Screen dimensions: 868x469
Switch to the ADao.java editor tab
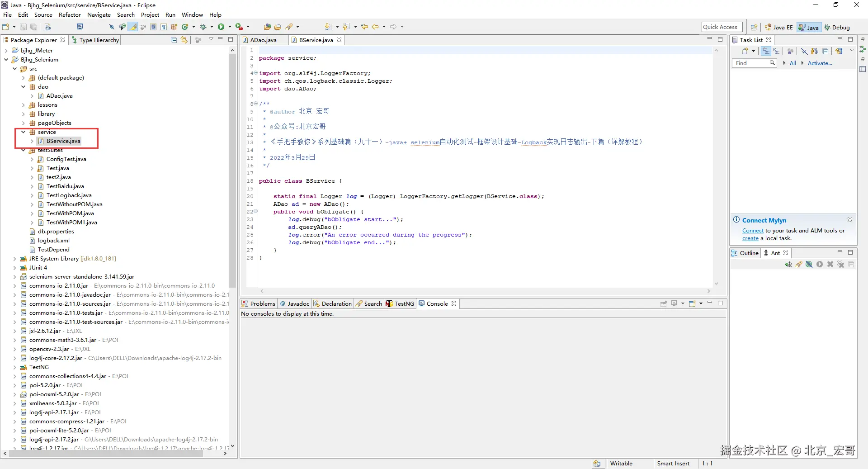(263, 40)
